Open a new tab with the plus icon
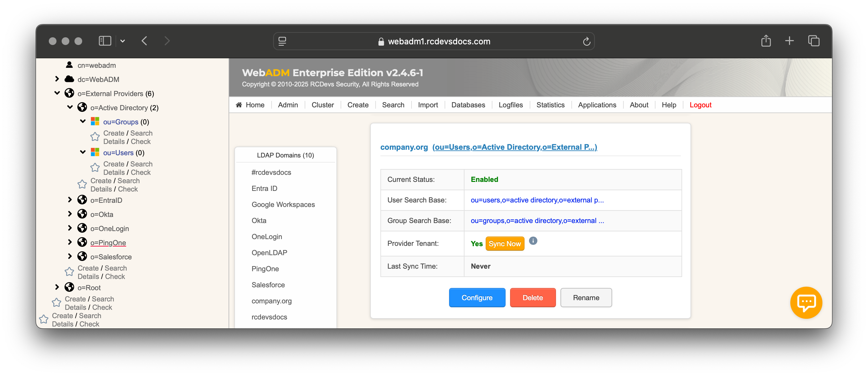 [789, 41]
